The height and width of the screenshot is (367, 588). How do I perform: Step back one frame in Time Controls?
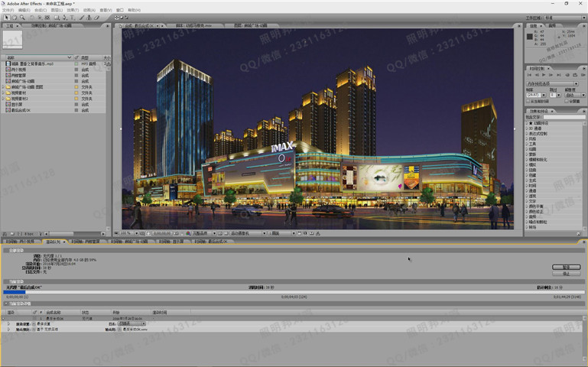coord(536,75)
